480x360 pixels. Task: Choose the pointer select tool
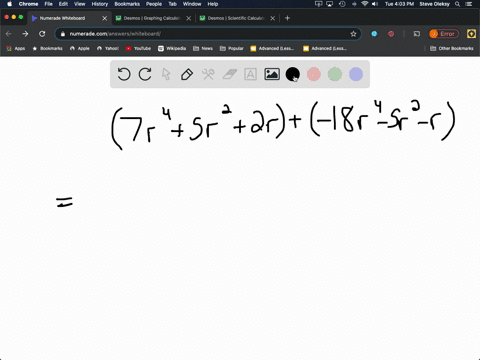coord(166,74)
